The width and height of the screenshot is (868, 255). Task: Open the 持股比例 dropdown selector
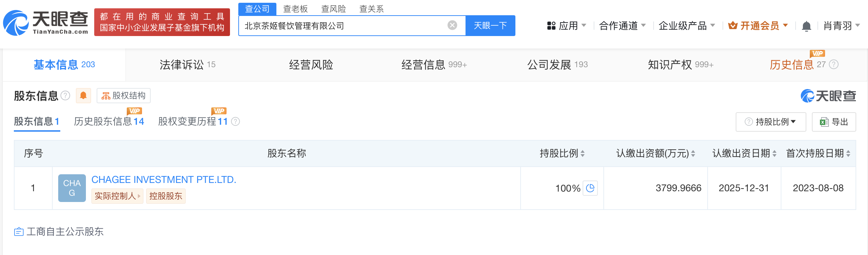point(771,122)
